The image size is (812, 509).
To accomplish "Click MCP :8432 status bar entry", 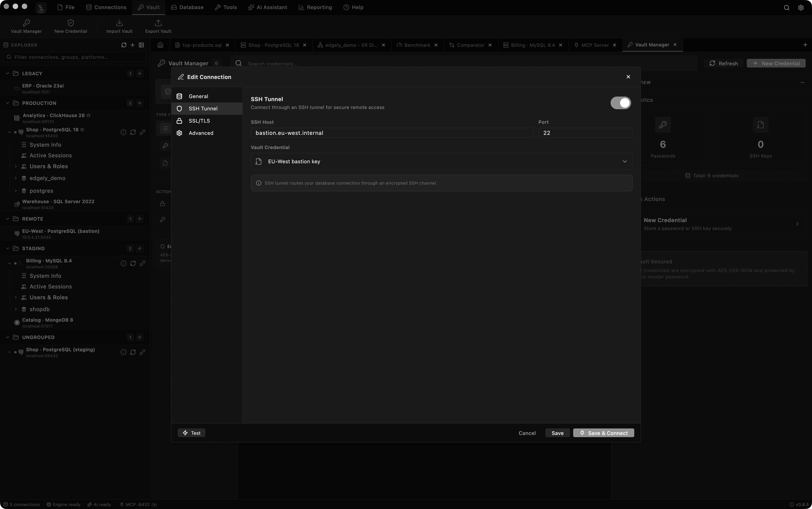I will [x=138, y=504].
